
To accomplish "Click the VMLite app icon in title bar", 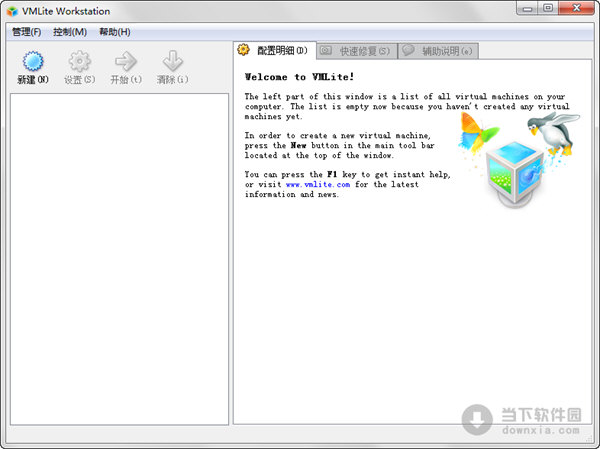I will (x=12, y=11).
